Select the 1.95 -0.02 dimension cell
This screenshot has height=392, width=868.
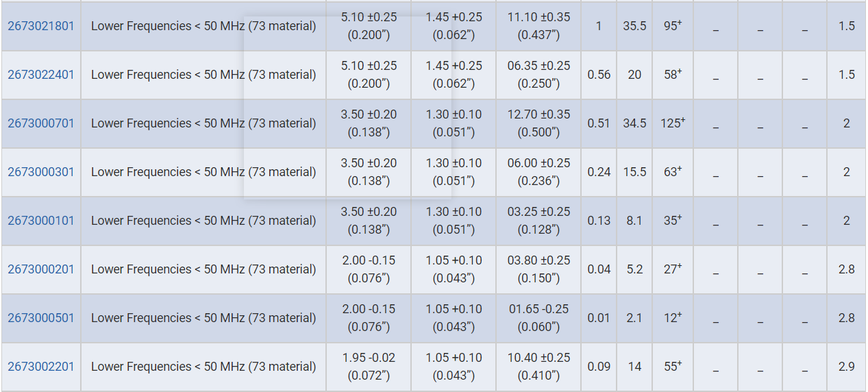pyautogui.click(x=369, y=367)
